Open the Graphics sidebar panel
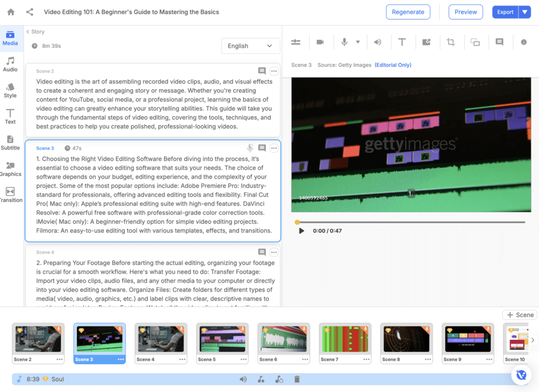 (x=11, y=169)
